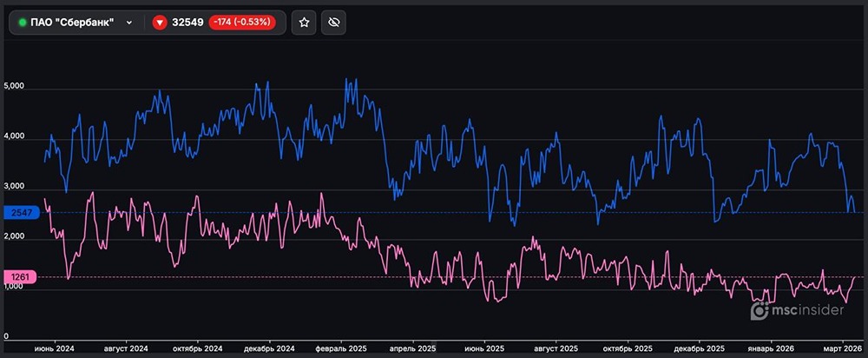The image size is (868, 358).
Task: Open the ПАО "Сбербанк" company dropdown
Action: coord(76,23)
